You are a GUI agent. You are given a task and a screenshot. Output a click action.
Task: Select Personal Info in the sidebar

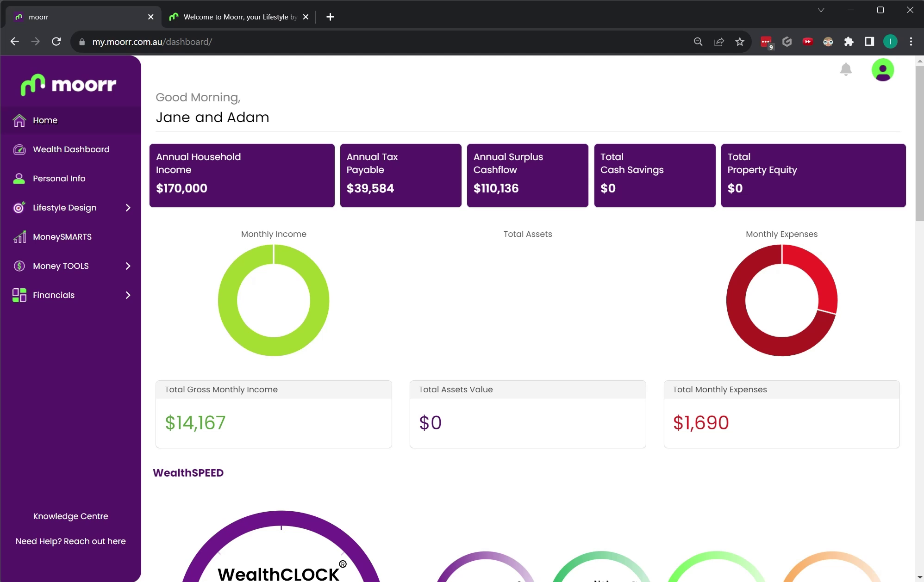click(x=59, y=179)
